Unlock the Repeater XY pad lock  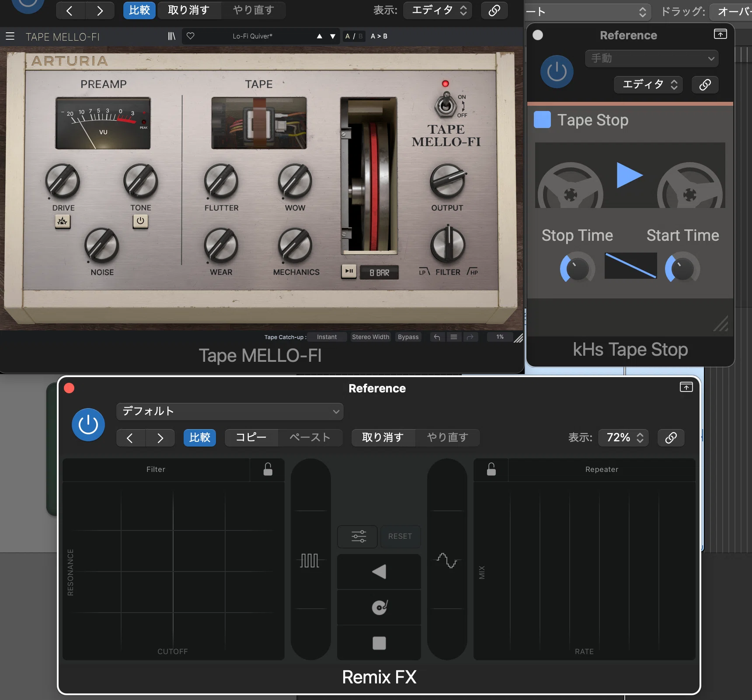click(491, 469)
